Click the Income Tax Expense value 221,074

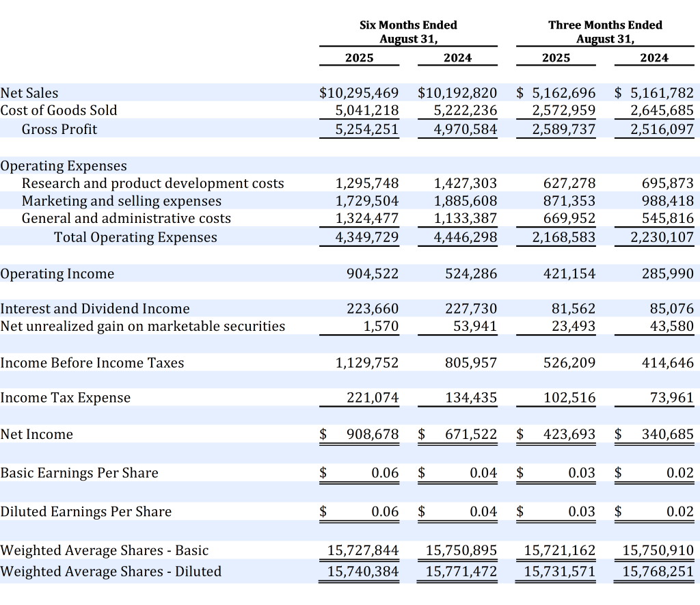372,398
